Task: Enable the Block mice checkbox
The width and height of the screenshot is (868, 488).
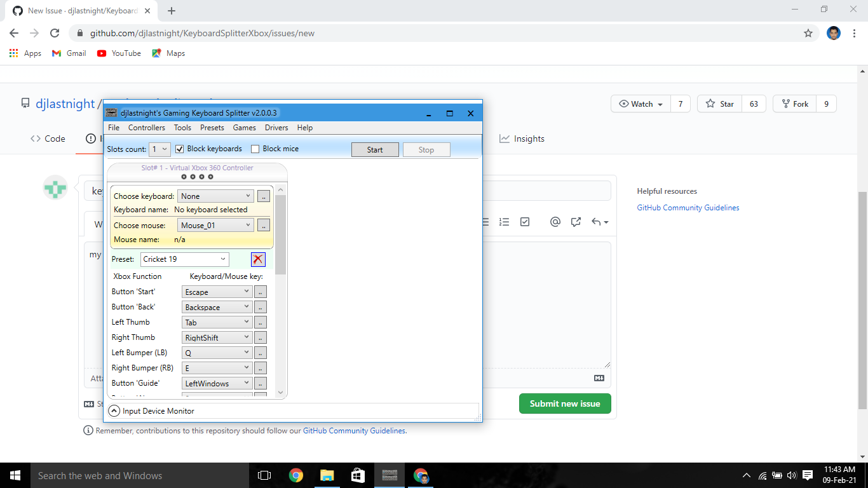Action: pyautogui.click(x=255, y=148)
